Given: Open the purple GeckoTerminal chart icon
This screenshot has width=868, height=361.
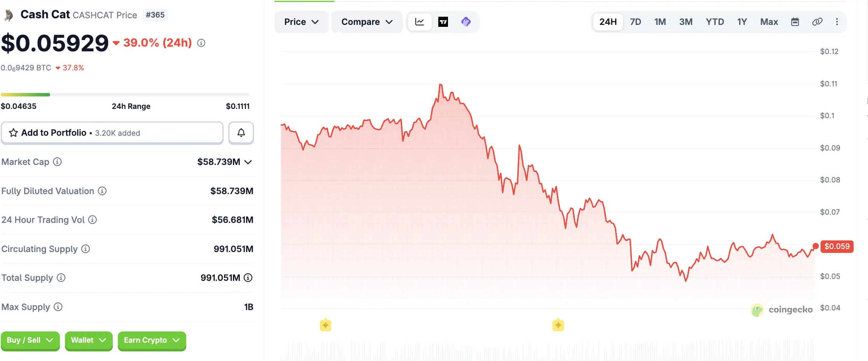Looking at the screenshot, I should pos(466,22).
